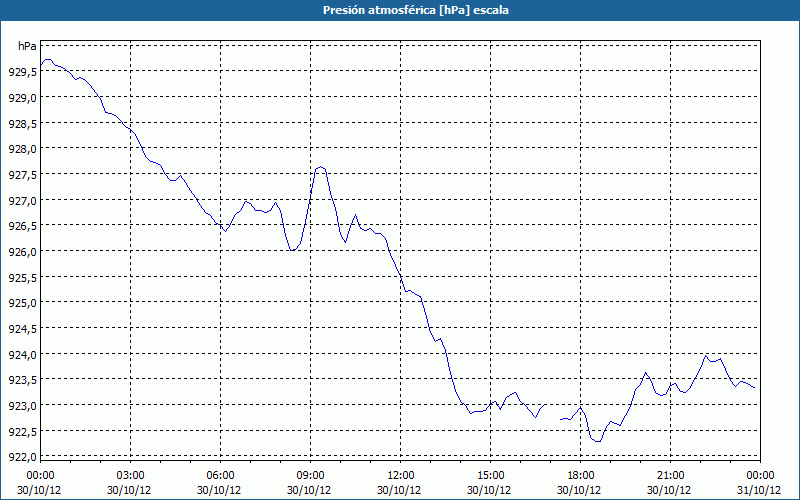The image size is (800, 500).
Task: Click the 922,0 y-axis value
Action: pos(23,456)
